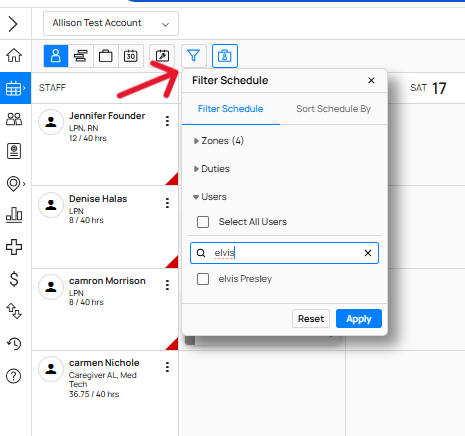Click the ID badge toolbar icon
This screenshot has height=436, width=465.
(225, 56)
